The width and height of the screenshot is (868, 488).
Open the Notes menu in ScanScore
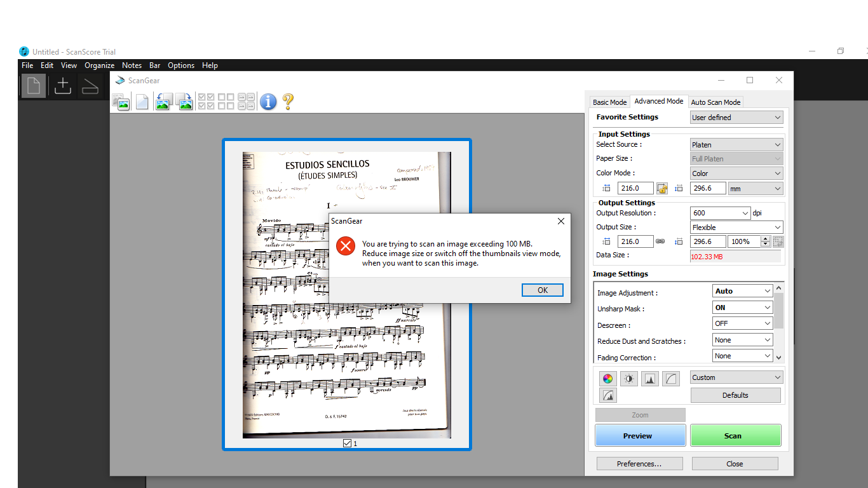coord(132,65)
